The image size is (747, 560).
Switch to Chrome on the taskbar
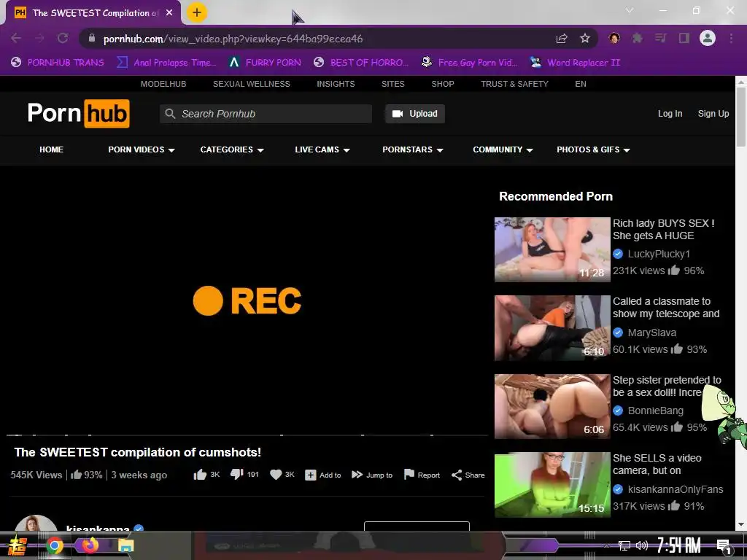[x=55, y=545]
